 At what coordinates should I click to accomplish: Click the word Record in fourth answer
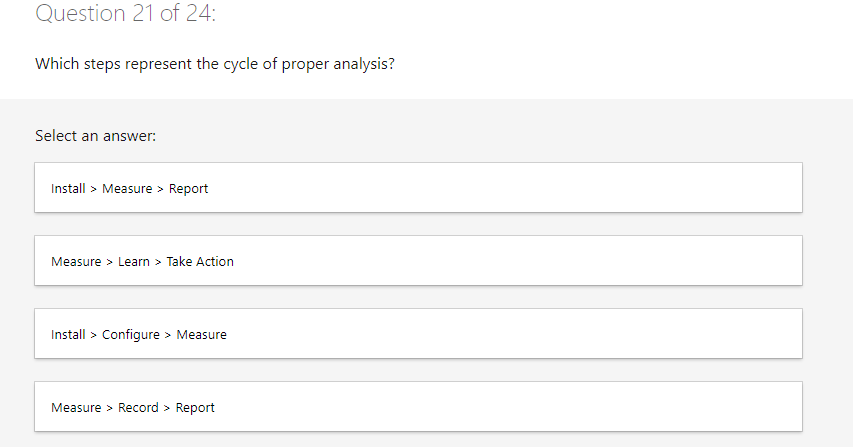138,408
